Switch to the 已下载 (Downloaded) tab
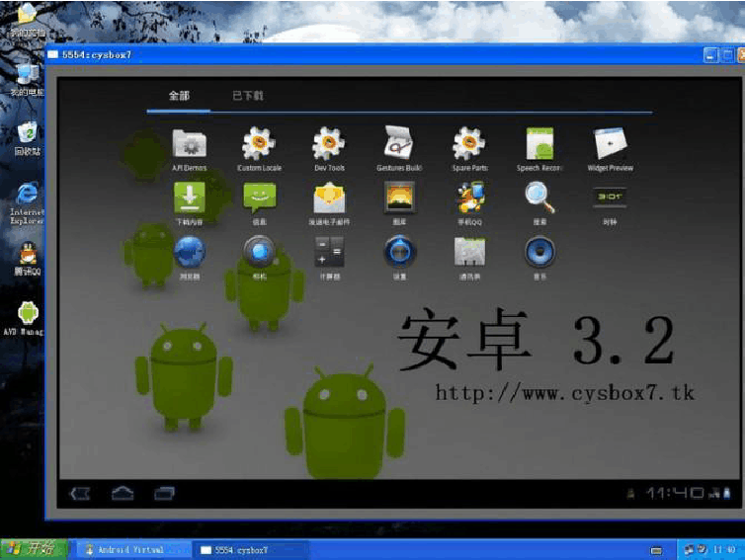Screen dimensions: 745x560 point(248,96)
